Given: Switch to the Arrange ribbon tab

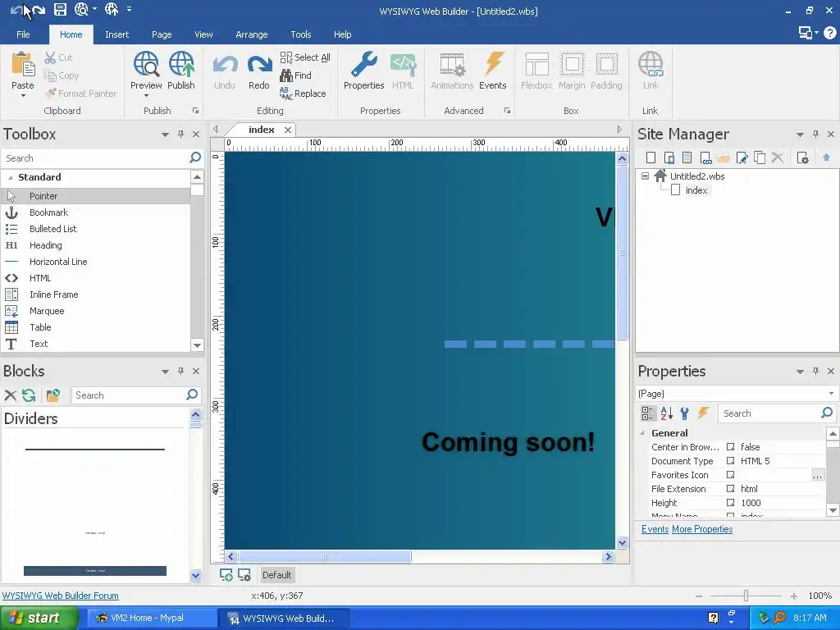Looking at the screenshot, I should [251, 34].
